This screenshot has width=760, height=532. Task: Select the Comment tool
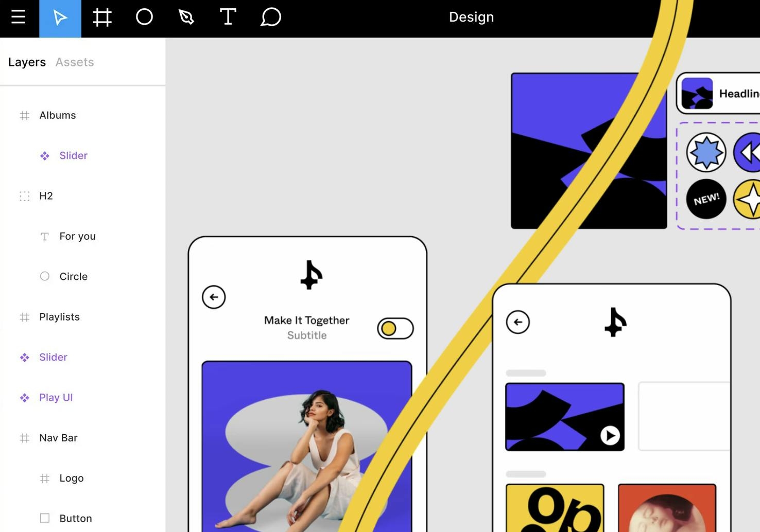click(270, 17)
